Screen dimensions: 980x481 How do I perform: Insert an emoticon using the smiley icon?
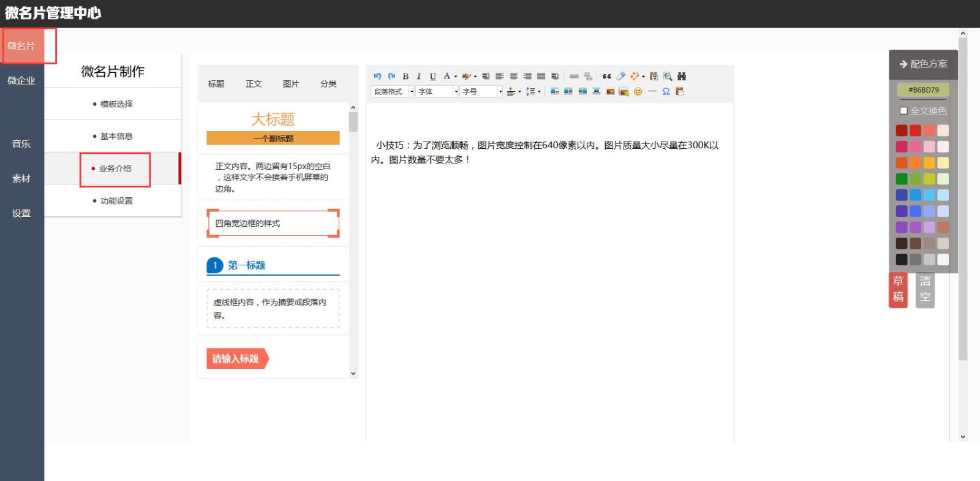click(638, 91)
